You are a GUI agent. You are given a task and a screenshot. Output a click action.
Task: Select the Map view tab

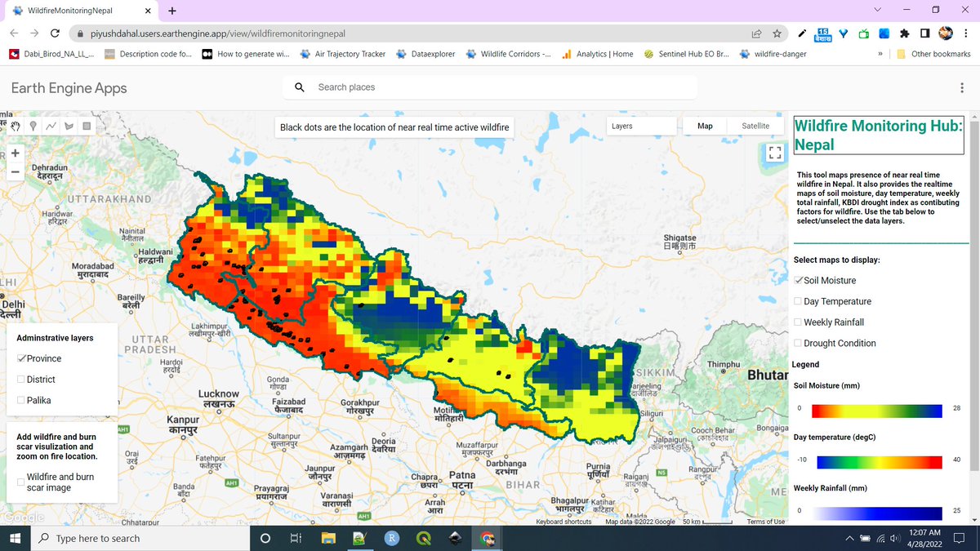coord(704,126)
